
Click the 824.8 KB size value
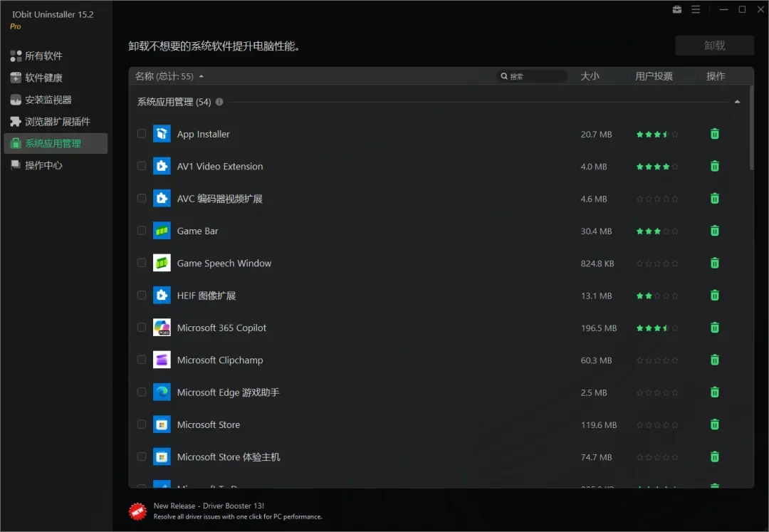[x=597, y=264]
